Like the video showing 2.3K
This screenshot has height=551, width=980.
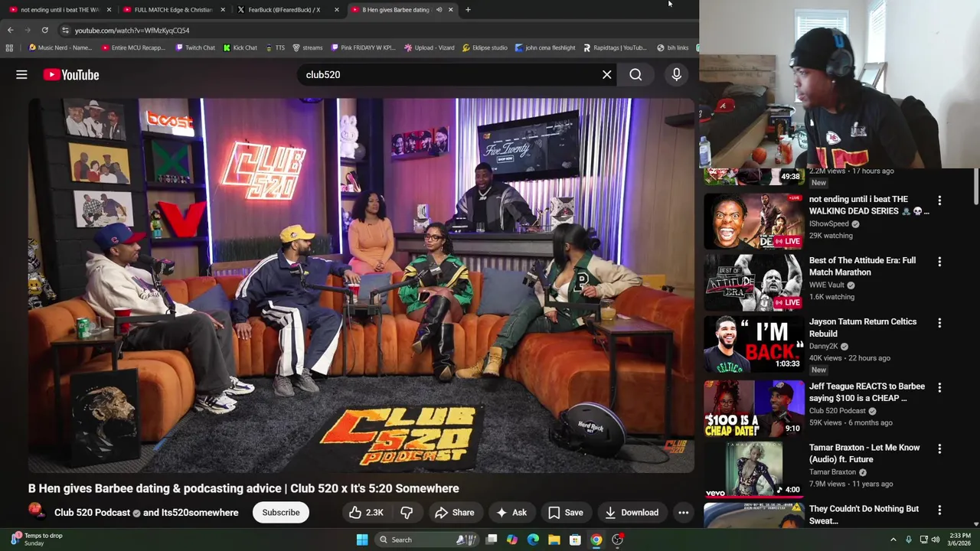[x=366, y=513]
